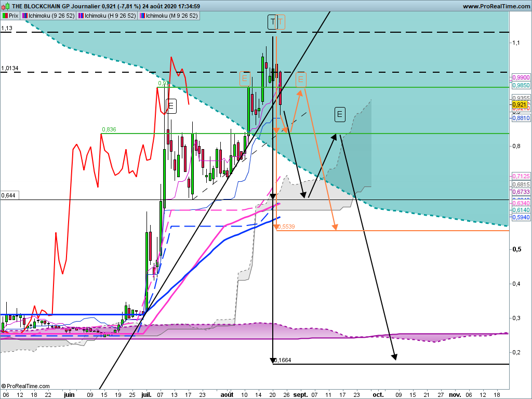Click the 21 date label on the time axis

click(x=427, y=395)
